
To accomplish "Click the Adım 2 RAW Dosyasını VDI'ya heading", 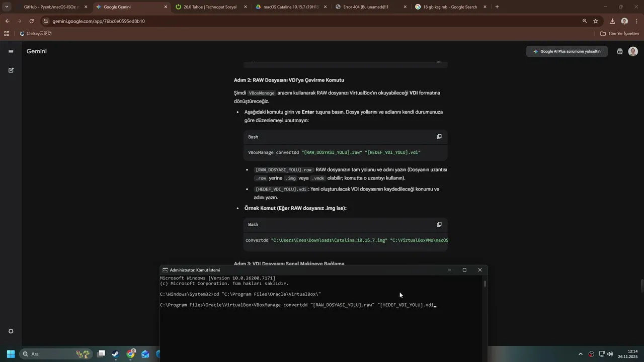I will (289, 80).
